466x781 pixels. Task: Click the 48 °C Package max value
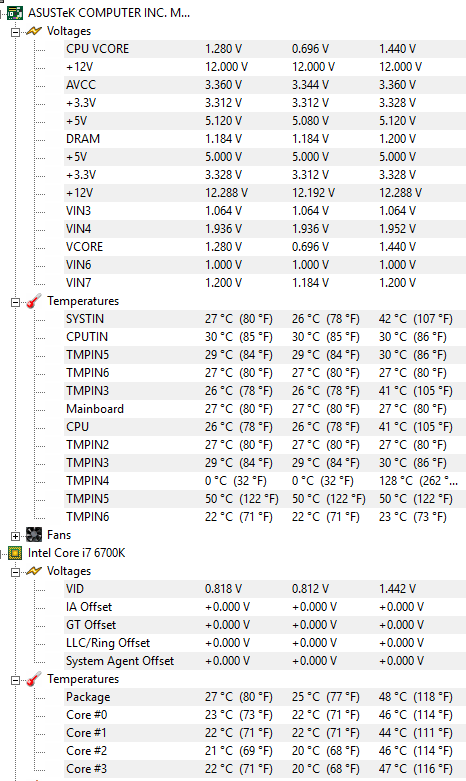tap(416, 697)
